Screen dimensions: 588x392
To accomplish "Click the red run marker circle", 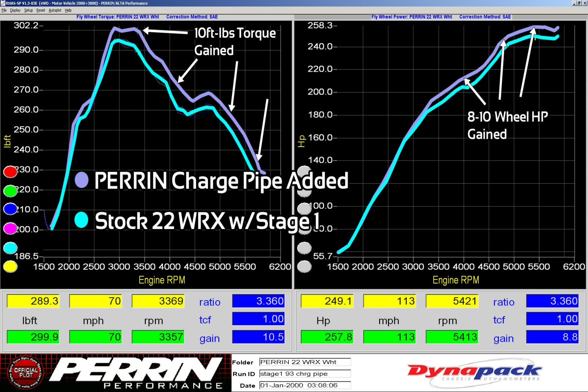I will (10, 172).
